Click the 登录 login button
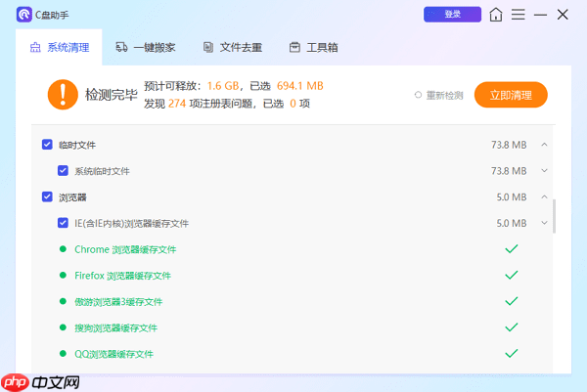587x392 pixels. point(452,15)
